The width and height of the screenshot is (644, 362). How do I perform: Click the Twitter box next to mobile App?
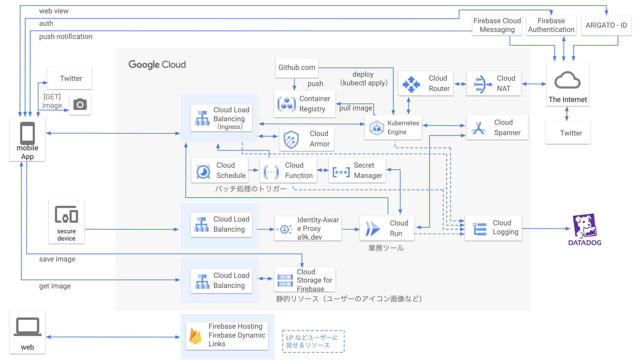(69, 78)
